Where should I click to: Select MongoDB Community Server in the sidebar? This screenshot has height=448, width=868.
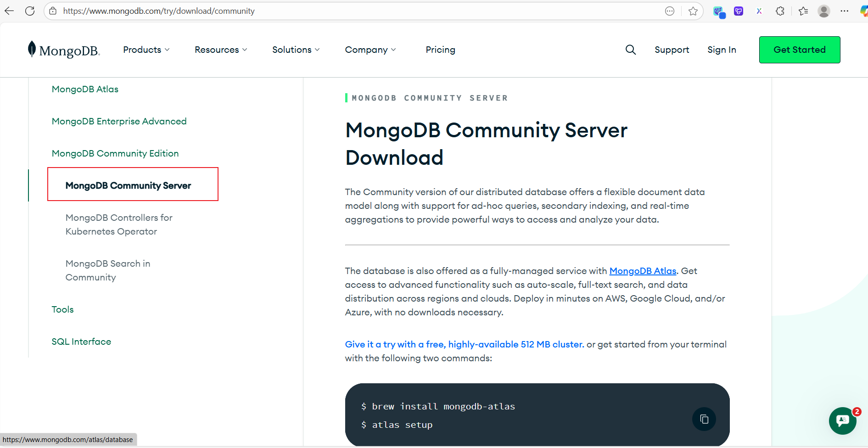(129, 185)
